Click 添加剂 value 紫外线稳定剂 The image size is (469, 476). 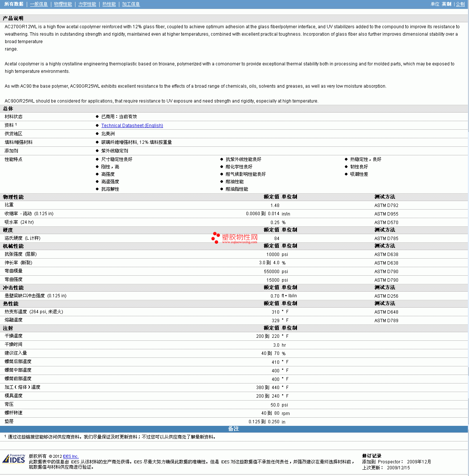115,151
